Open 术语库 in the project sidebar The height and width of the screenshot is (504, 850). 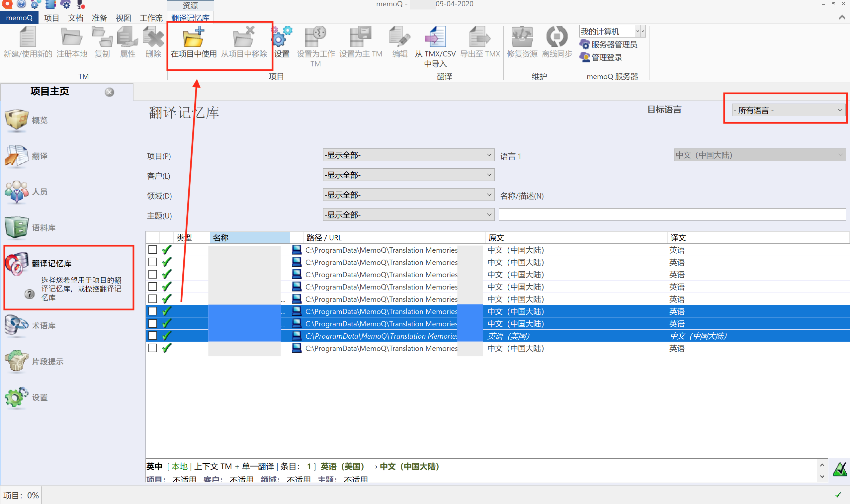[x=31, y=326]
